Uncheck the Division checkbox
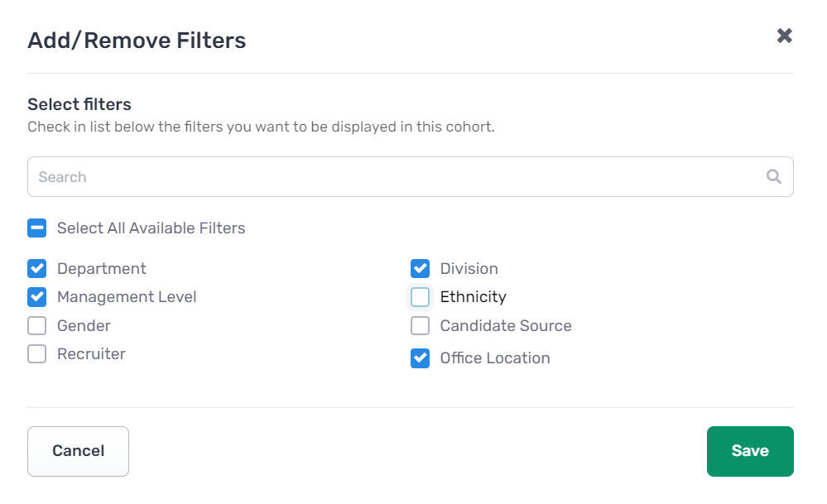 tap(420, 268)
